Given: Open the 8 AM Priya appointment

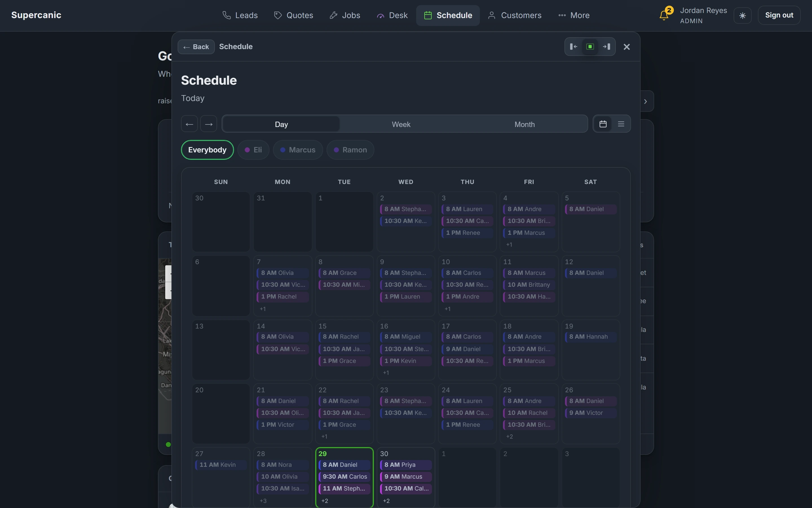Looking at the screenshot, I should [x=406, y=465].
